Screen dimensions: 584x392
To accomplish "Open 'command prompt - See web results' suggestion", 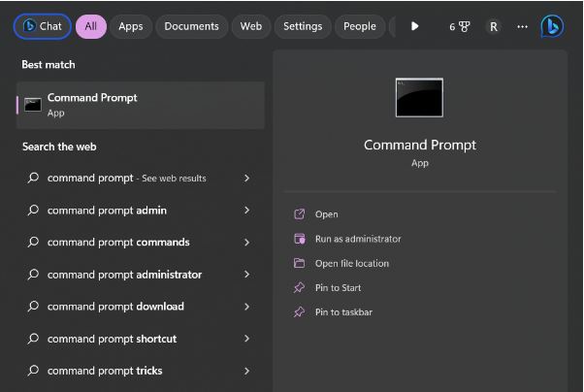I will pyautogui.click(x=141, y=179).
